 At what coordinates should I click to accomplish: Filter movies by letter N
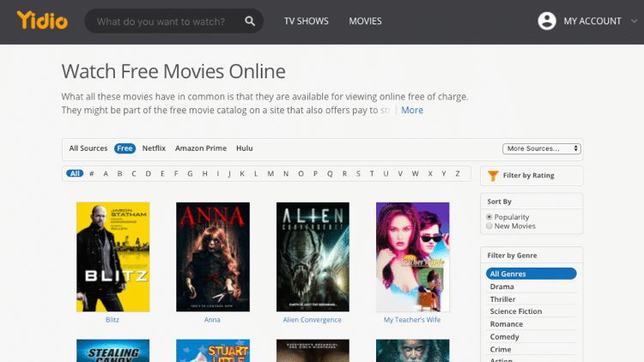point(285,173)
